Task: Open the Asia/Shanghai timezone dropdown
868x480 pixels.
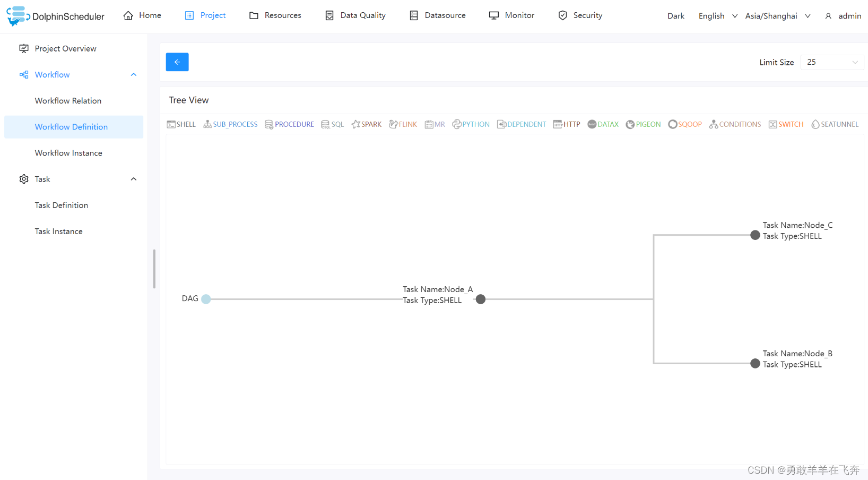Action: [777, 16]
